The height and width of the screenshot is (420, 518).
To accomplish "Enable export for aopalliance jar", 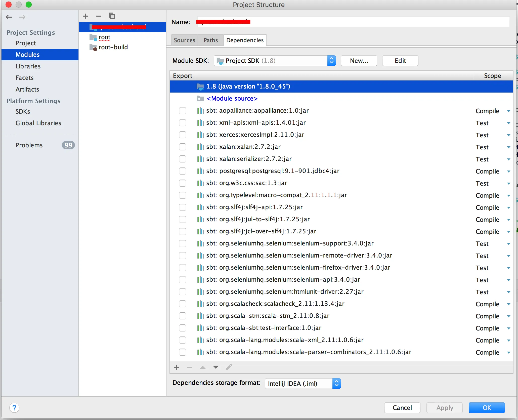I will 183,111.
